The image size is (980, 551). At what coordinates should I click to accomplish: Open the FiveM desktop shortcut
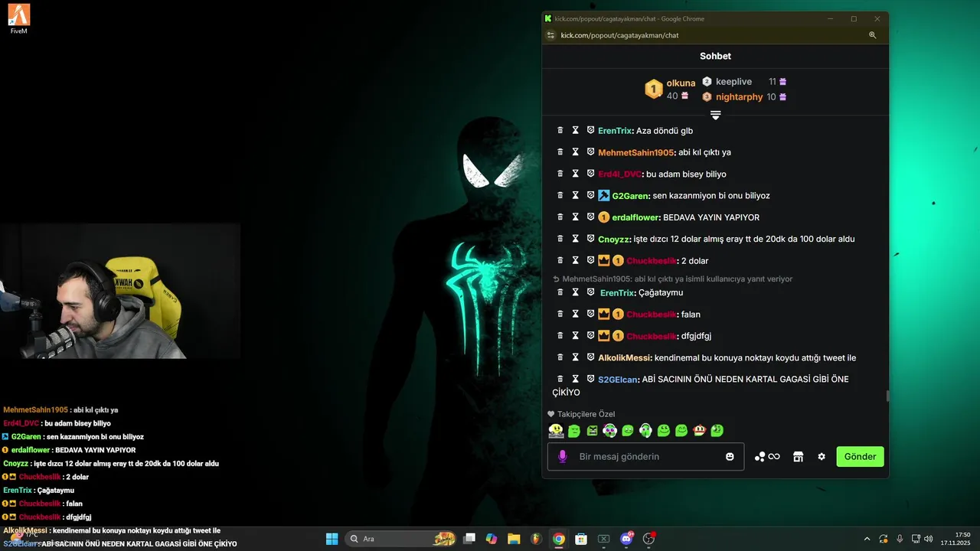pos(19,18)
